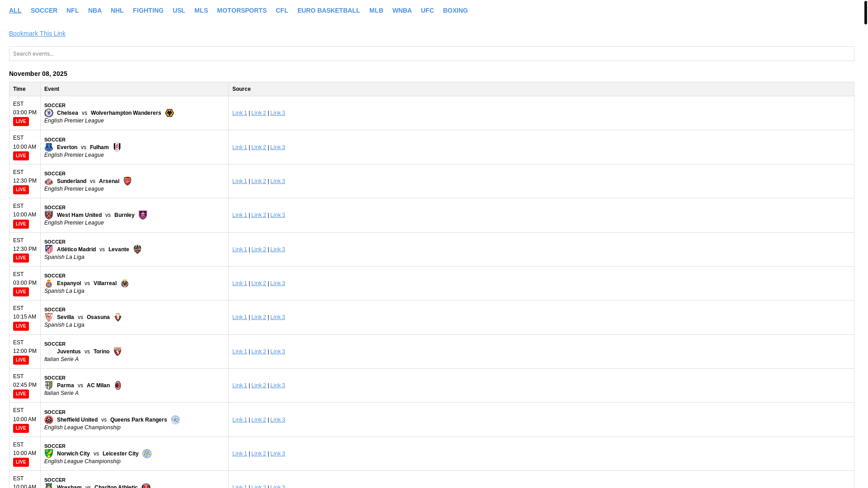Open Link 3 for Norwich City vs Leicester

(x=278, y=454)
